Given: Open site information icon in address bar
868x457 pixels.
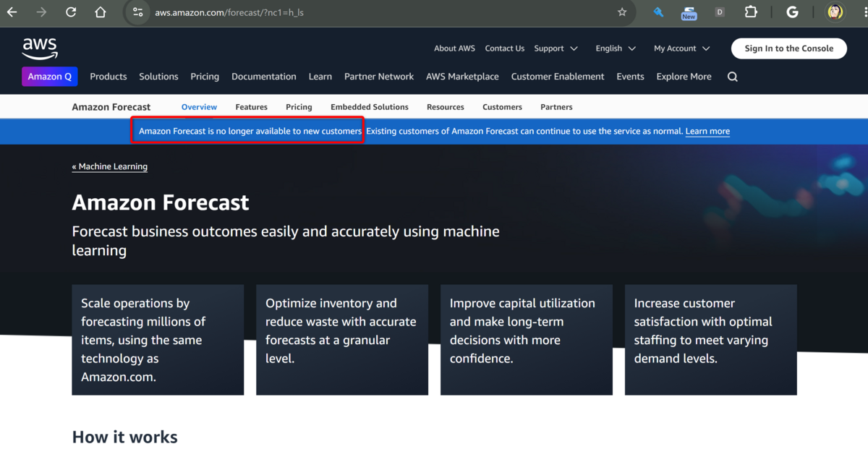Looking at the screenshot, I should tap(138, 12).
